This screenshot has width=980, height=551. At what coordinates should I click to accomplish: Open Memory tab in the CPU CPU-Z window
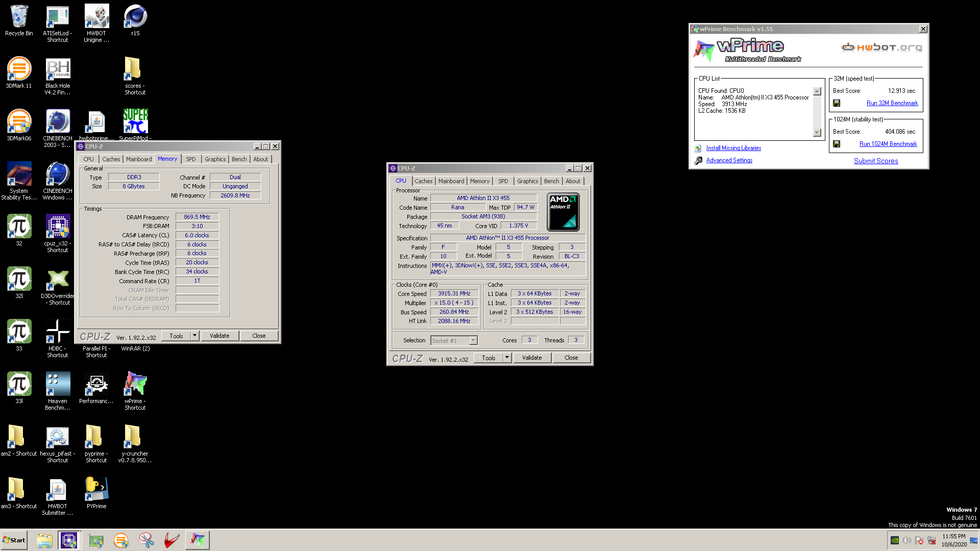tap(479, 181)
